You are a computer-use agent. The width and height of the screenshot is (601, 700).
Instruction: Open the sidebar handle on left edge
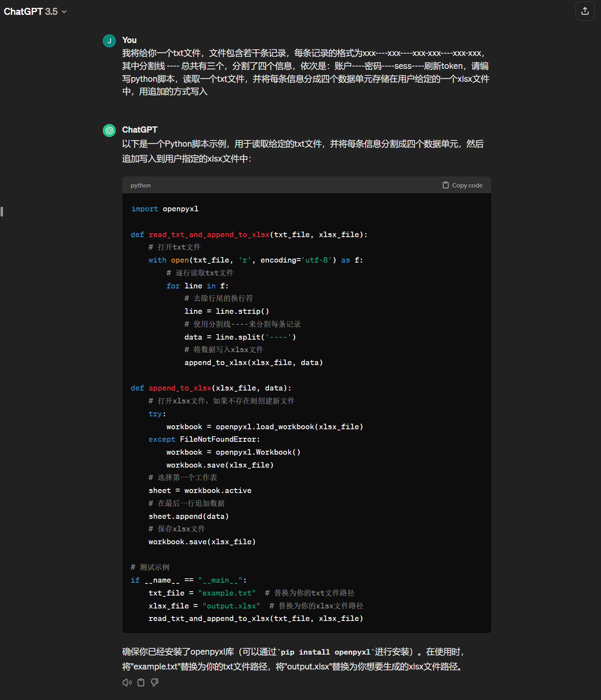2,212
